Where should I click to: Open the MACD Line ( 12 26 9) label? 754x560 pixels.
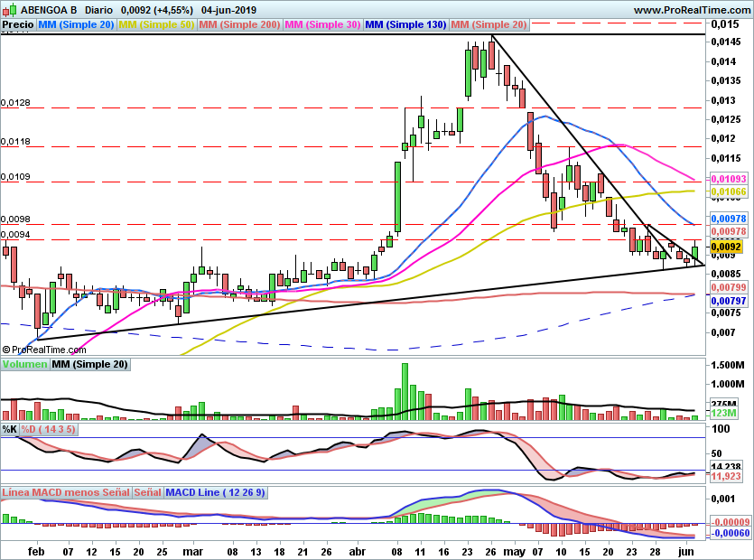[215, 492]
